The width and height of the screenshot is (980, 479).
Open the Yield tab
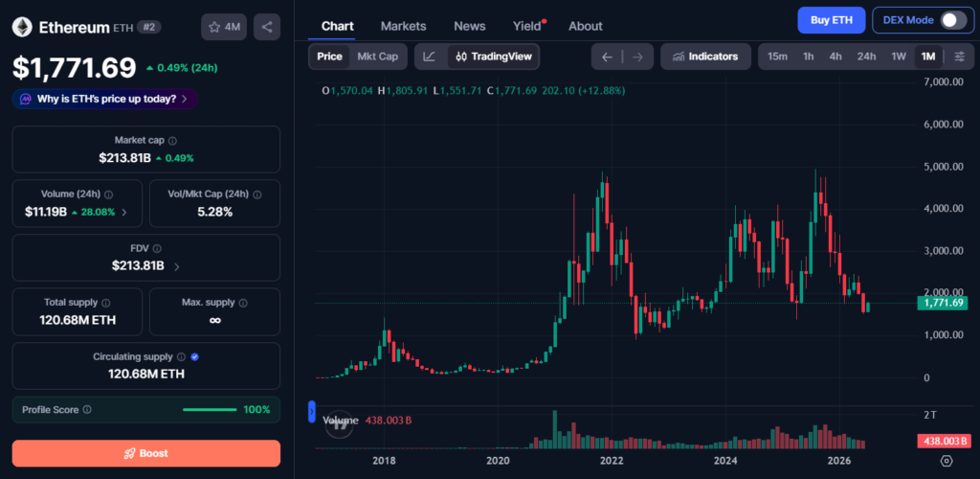point(527,26)
